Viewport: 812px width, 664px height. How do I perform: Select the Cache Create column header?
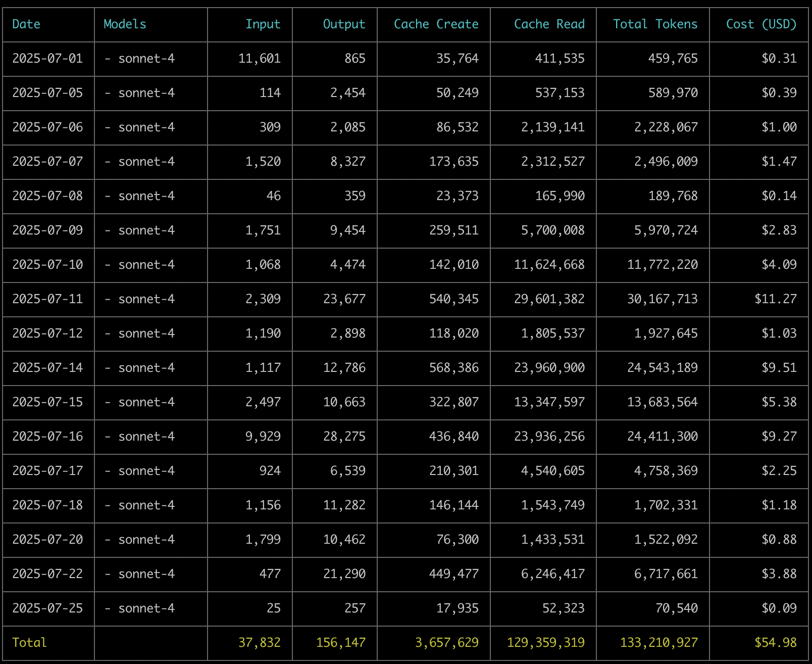point(436,24)
